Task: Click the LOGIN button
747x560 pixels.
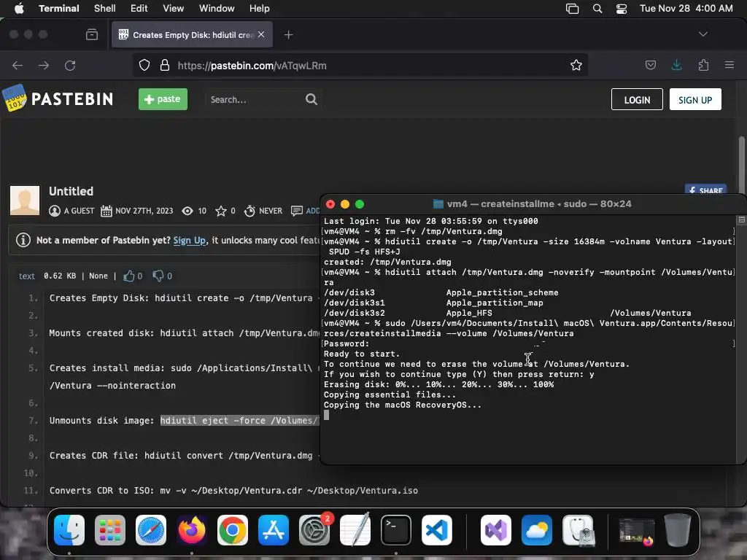Action: 637,99
